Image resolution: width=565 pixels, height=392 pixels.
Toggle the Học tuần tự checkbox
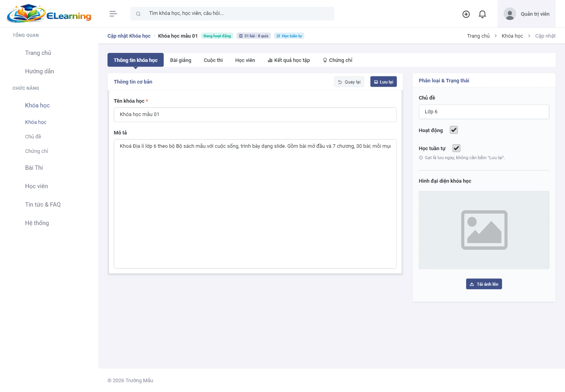456,148
